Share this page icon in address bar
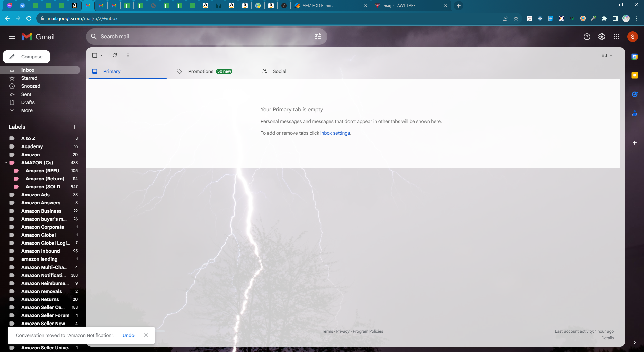Viewport: 644px width, 352px height. (x=505, y=18)
